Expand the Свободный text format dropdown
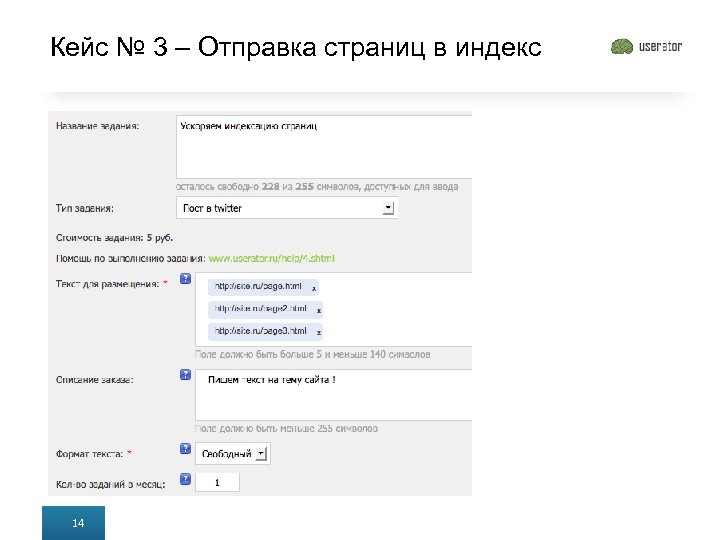720x540 pixels. (x=233, y=454)
